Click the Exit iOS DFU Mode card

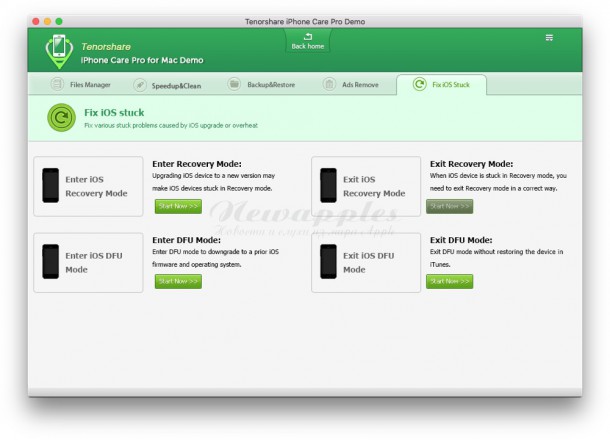coord(366,263)
